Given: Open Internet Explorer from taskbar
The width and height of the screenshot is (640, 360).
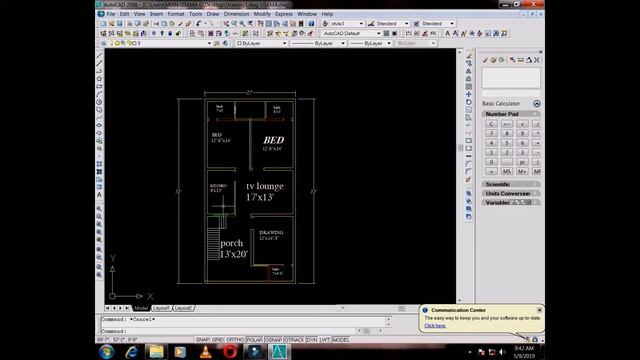Looking at the screenshot, I should point(131,352).
